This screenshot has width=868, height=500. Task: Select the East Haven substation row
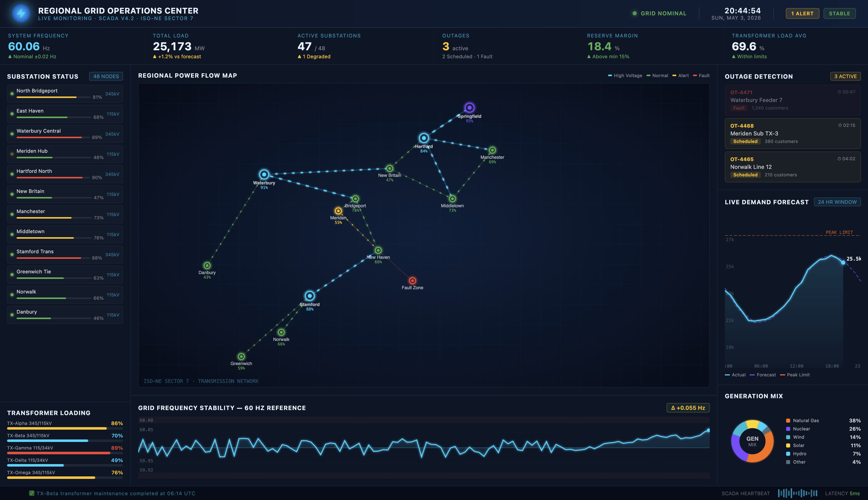65,114
